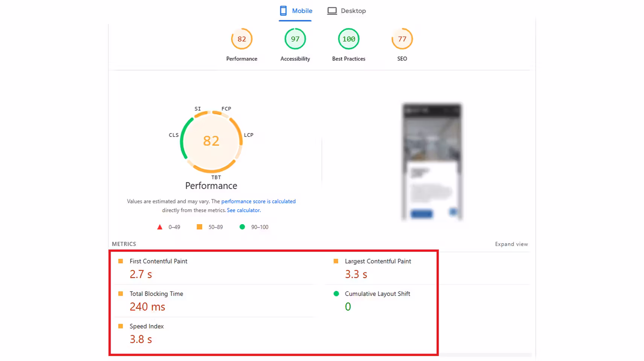
Task: Open 'performance score is calculated' link
Action: [258, 201]
